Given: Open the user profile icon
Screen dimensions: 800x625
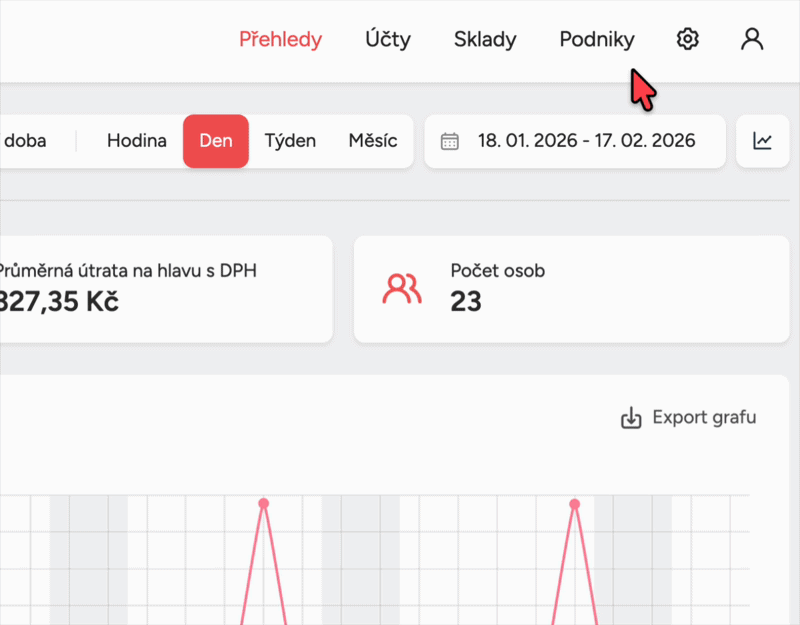Looking at the screenshot, I should (x=751, y=40).
